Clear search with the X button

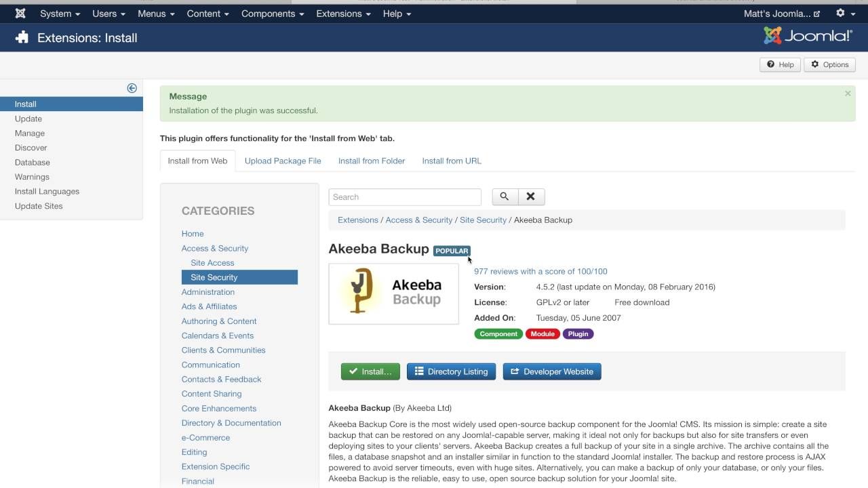531,197
